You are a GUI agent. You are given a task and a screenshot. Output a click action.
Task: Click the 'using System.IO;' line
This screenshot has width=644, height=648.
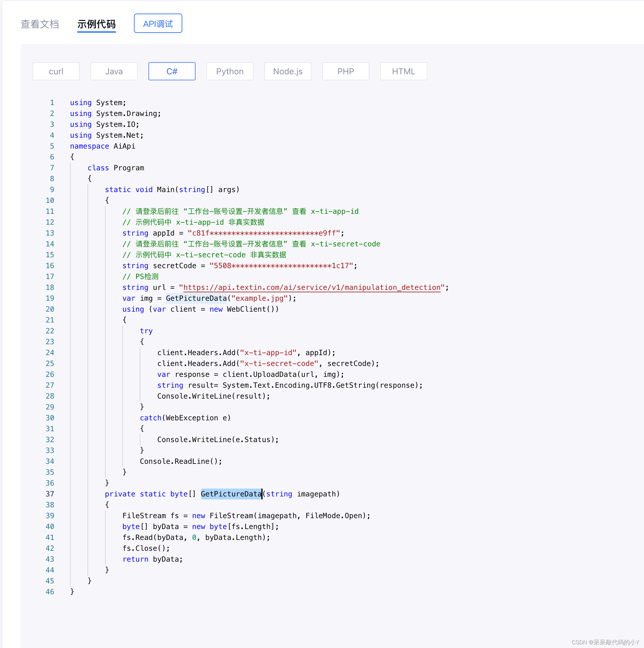(x=105, y=124)
